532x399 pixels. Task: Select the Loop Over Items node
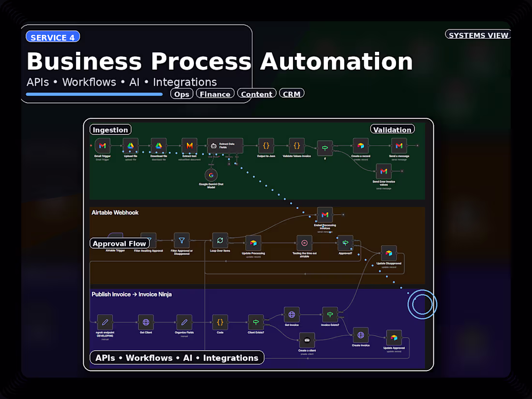pos(220,240)
